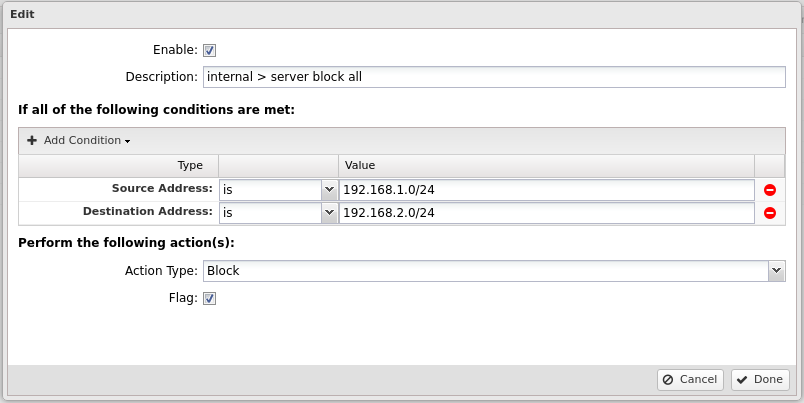Click the Type column header
This screenshot has height=403, width=804.
coord(118,166)
